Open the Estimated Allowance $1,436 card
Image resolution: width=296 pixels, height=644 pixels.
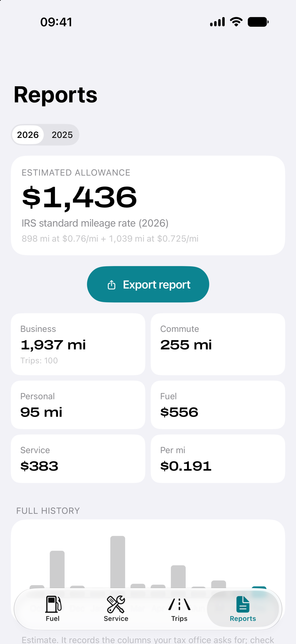[x=148, y=205]
